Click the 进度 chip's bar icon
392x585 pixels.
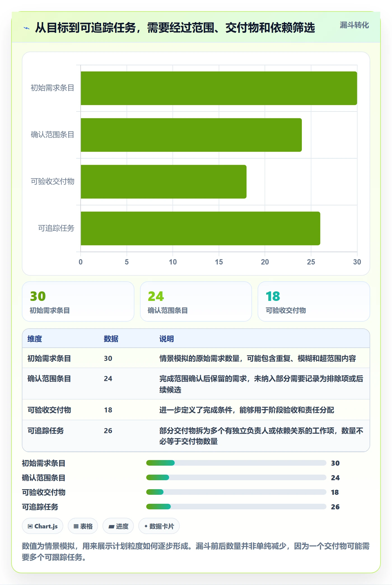coord(111,527)
